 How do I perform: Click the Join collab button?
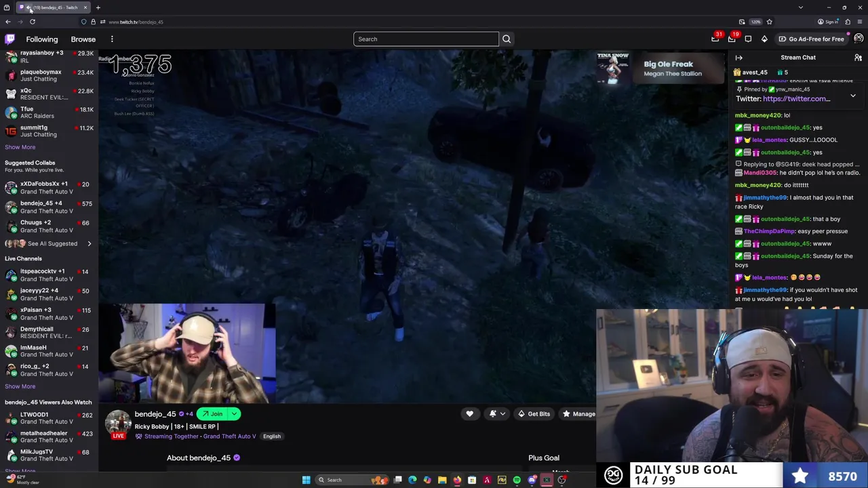(x=212, y=414)
